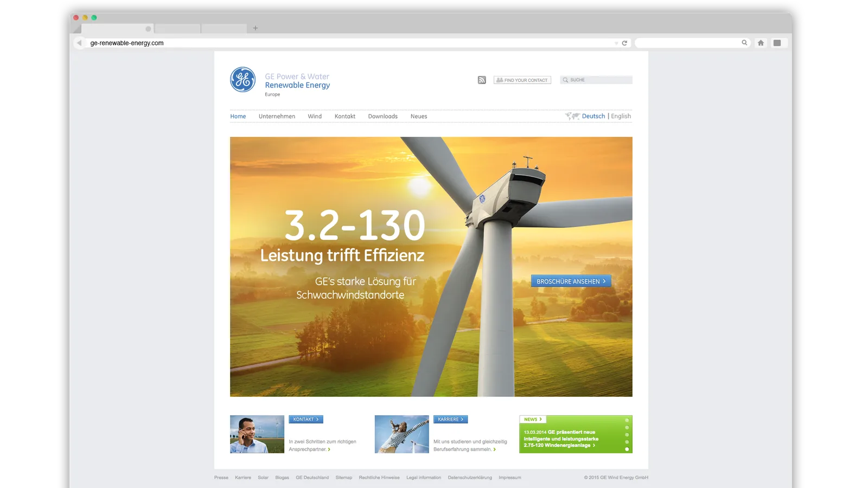Click the world map language icon
This screenshot has height=488, width=868.
(x=572, y=116)
